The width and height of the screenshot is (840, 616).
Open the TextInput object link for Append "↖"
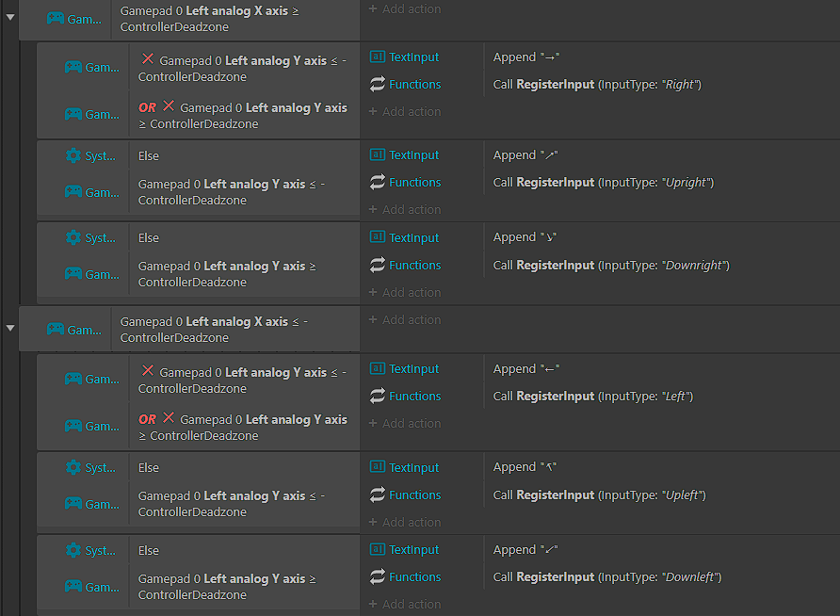(x=413, y=467)
